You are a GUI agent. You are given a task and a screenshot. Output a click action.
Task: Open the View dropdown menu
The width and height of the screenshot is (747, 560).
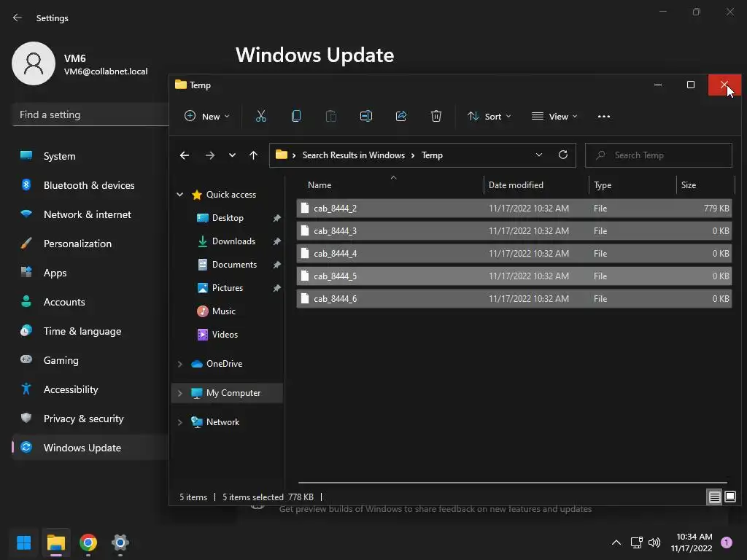[x=554, y=116]
